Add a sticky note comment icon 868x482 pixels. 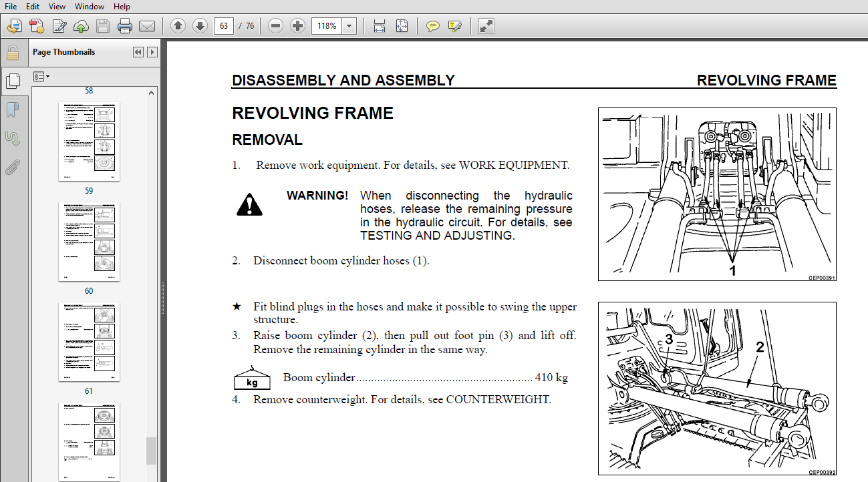point(433,26)
